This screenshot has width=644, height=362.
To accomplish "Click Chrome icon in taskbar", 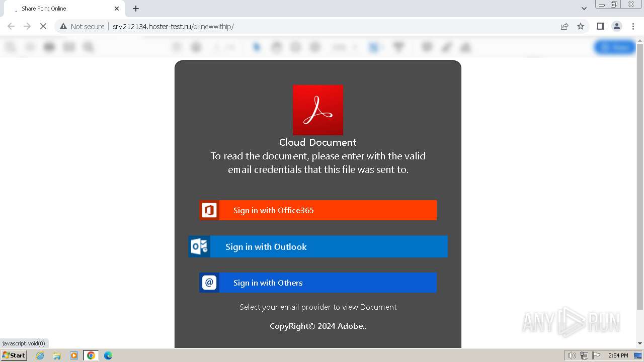I will click(x=91, y=355).
